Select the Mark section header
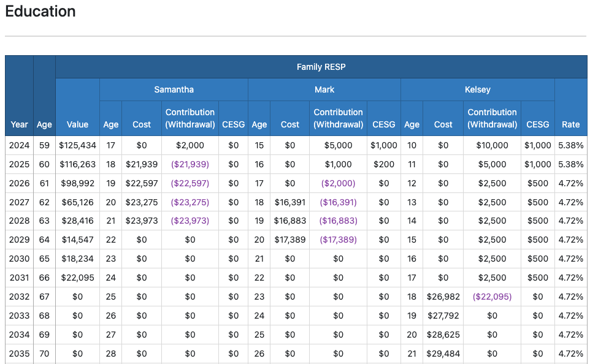Viewport: 590px width, 364px height. pyautogui.click(x=323, y=89)
